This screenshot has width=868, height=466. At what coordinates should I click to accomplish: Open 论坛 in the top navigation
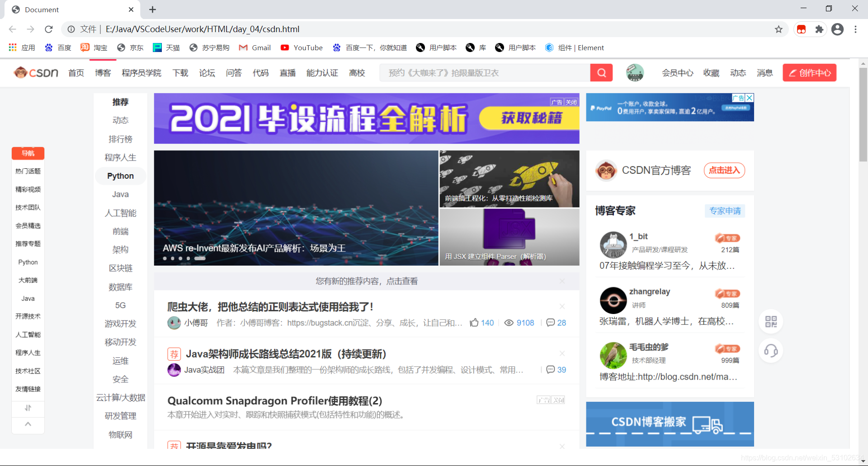[x=207, y=73]
